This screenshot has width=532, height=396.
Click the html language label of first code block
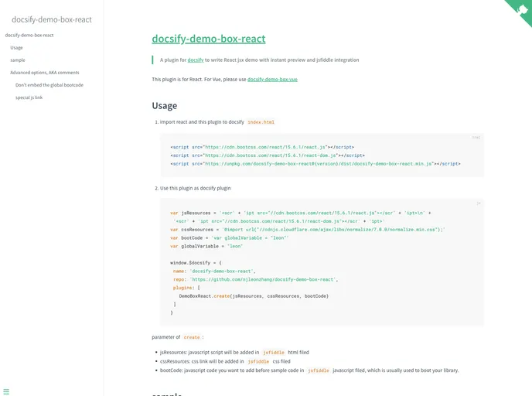(x=476, y=138)
